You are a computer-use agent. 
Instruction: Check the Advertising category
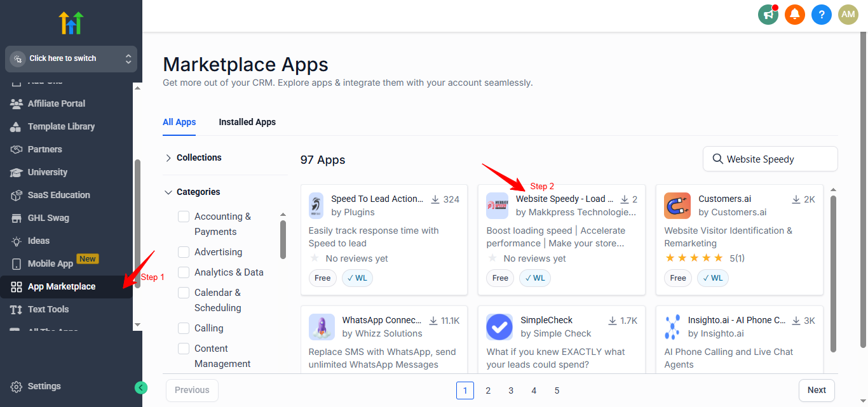pos(184,252)
